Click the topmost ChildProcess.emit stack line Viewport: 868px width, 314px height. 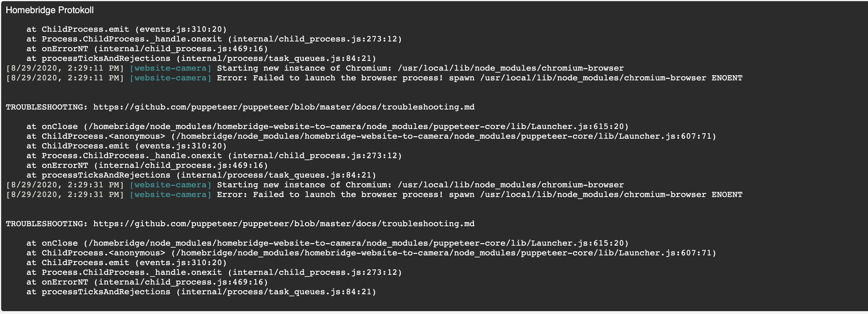pos(126,29)
